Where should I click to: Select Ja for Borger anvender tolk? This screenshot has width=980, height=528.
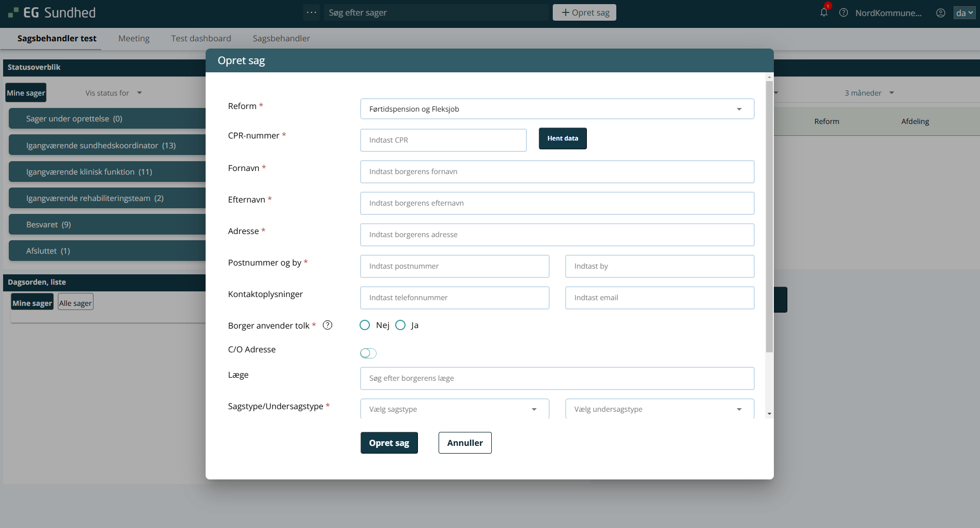400,325
